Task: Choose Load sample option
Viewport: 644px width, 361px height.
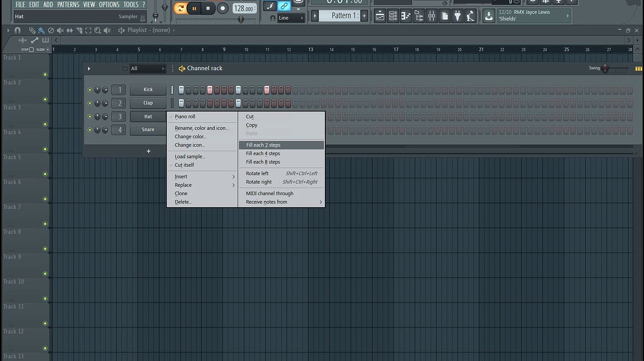Action: [202, 156]
